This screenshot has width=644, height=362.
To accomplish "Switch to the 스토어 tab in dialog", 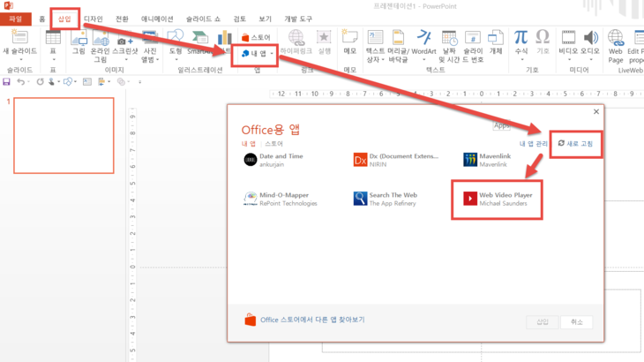I will 273,144.
